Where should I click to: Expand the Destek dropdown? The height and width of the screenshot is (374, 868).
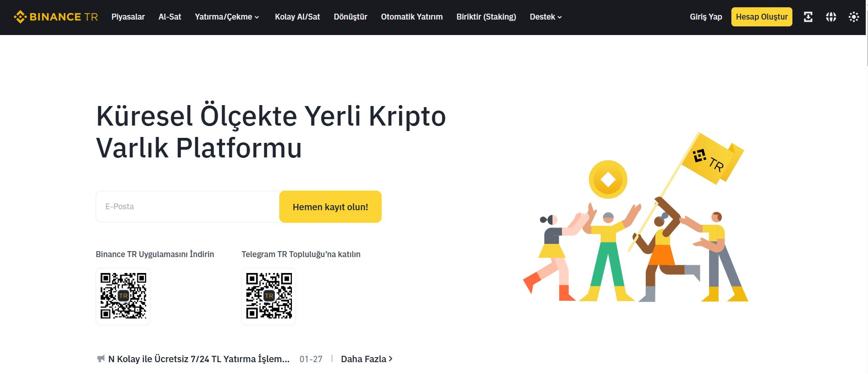546,17
